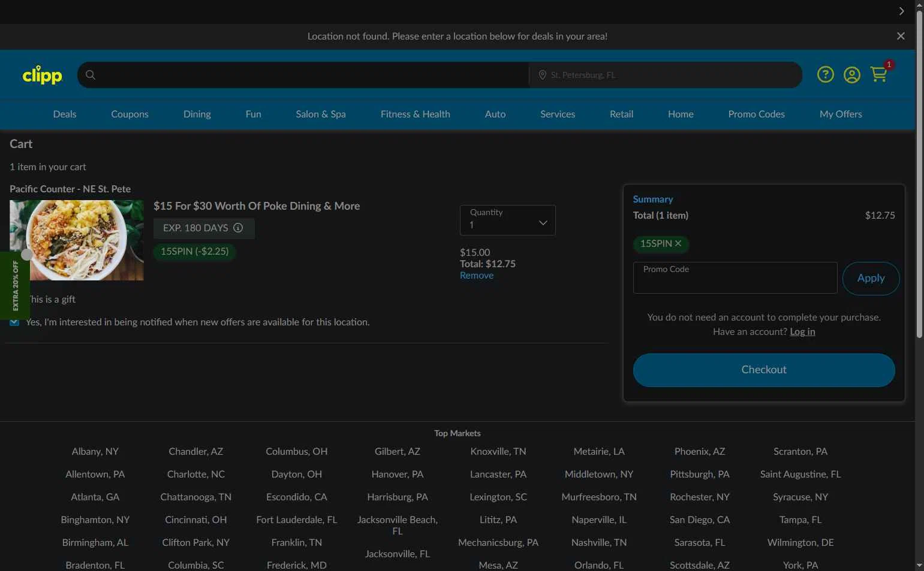Select Atlanta, GA market

click(95, 497)
